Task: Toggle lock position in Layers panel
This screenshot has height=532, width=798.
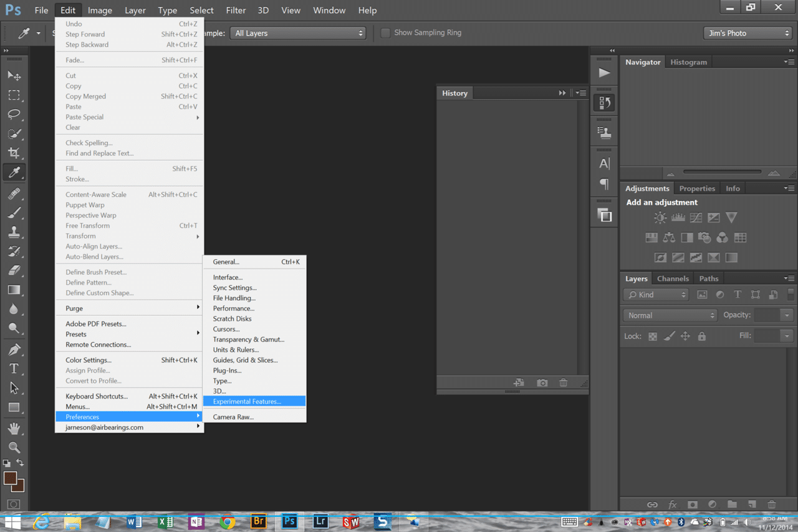Action: (x=685, y=336)
